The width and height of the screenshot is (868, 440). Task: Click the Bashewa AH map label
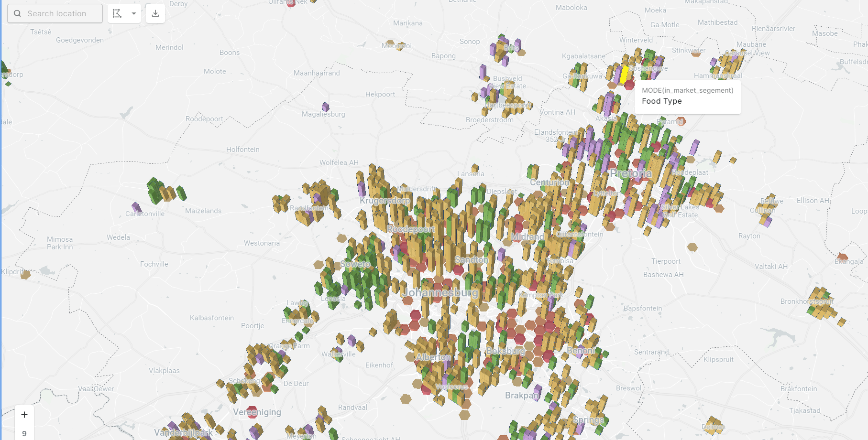point(663,275)
